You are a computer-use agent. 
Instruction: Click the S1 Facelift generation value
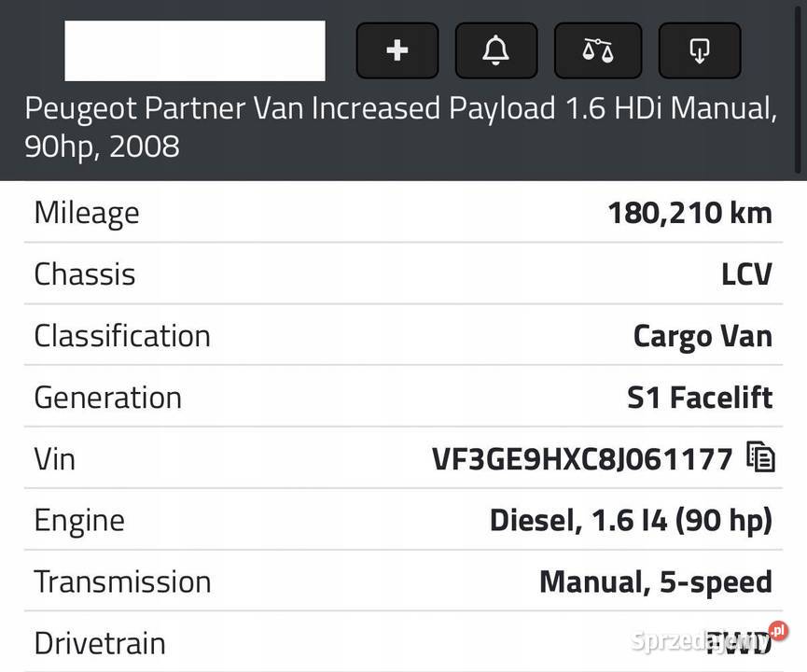pos(700,397)
